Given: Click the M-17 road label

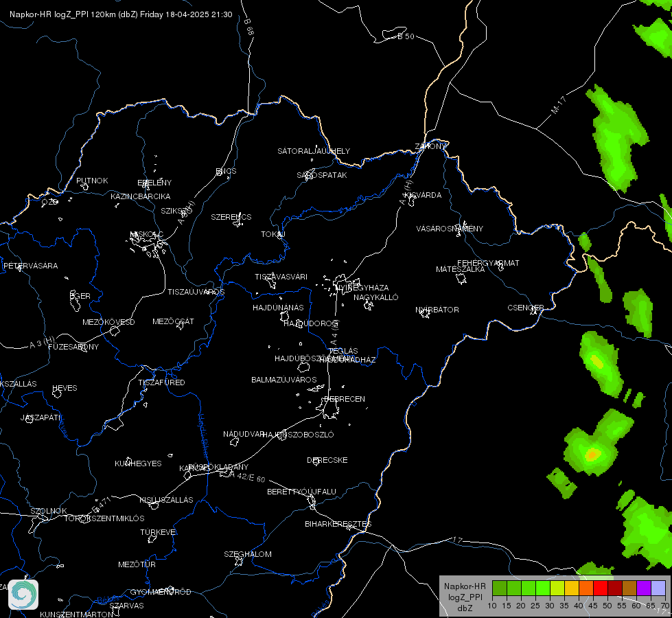Looking at the screenshot, I should [559, 105].
